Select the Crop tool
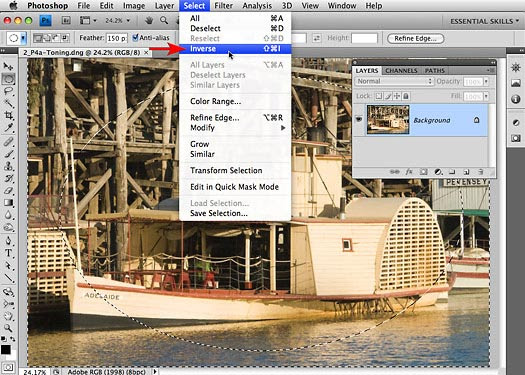Image resolution: width=525 pixels, height=375 pixels. tap(8, 116)
